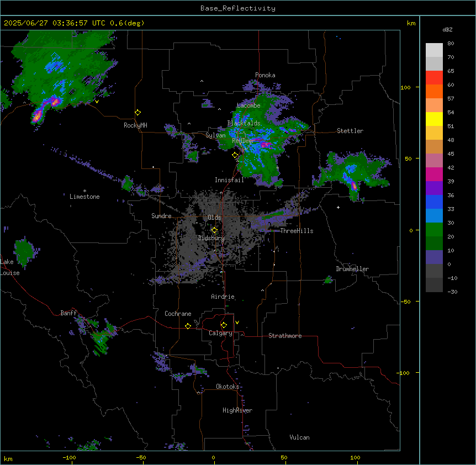476x465 pixels.
Task: Click the 80 value on dBZ scale
Action: (451, 43)
